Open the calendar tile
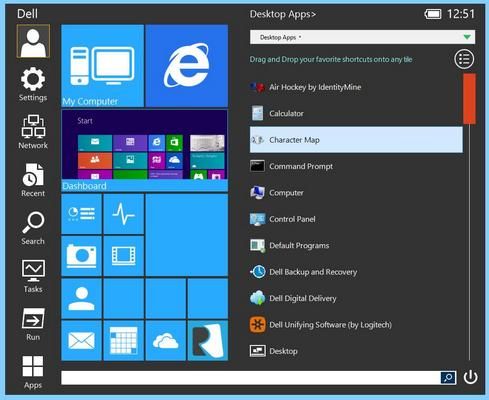The width and height of the screenshot is (489, 400). point(124,340)
